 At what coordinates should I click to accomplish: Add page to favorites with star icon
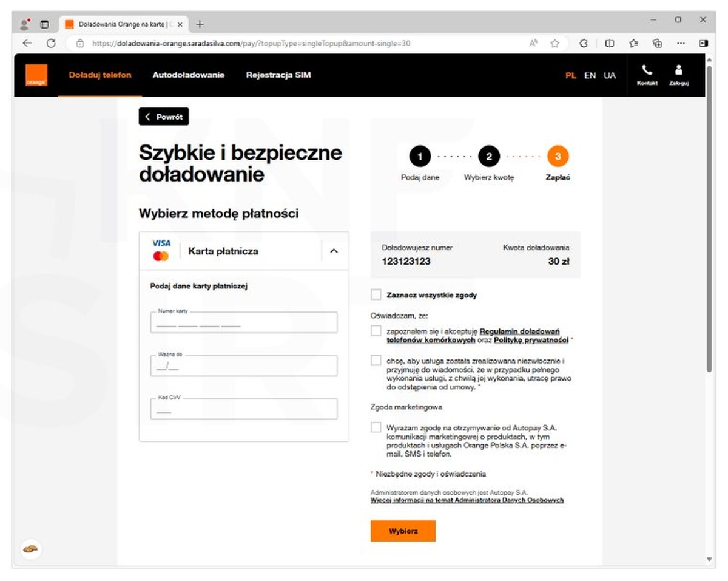554,43
